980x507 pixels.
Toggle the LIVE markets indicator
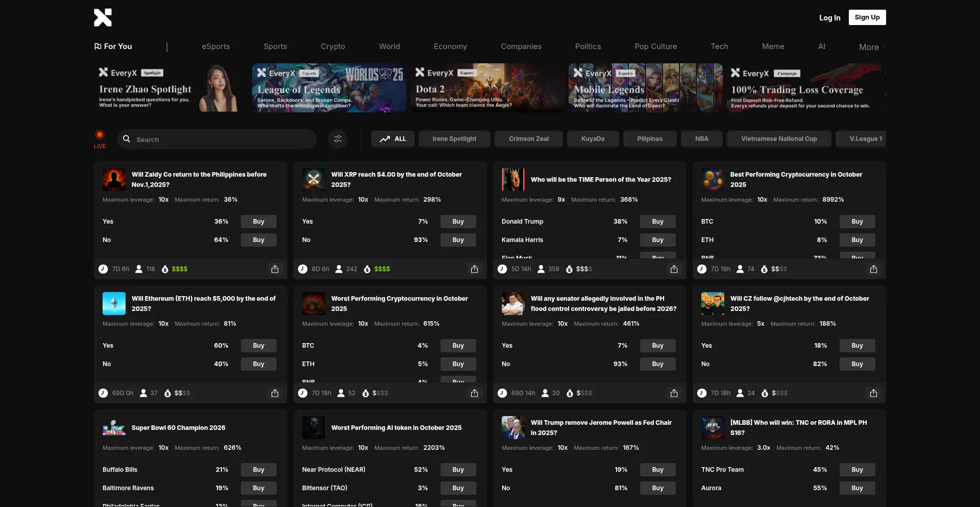click(x=100, y=138)
